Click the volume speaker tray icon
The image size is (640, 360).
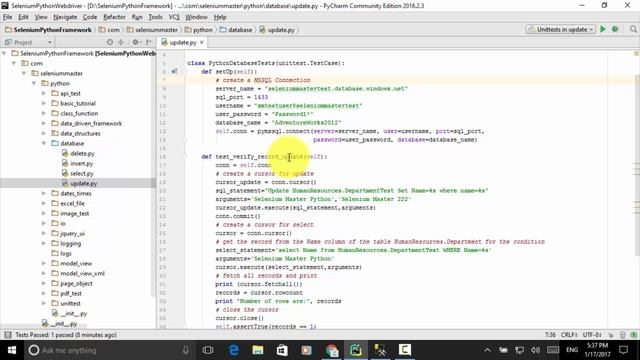click(536, 350)
